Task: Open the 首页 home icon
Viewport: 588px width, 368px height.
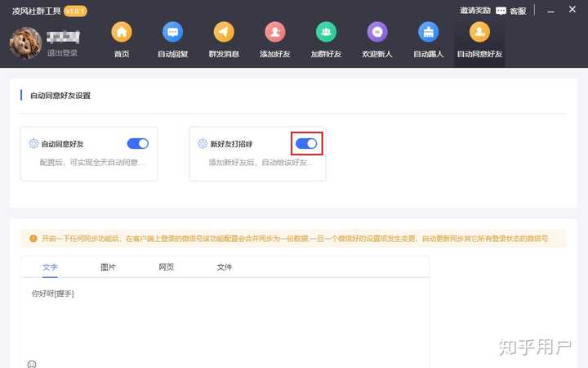Action: 122,32
